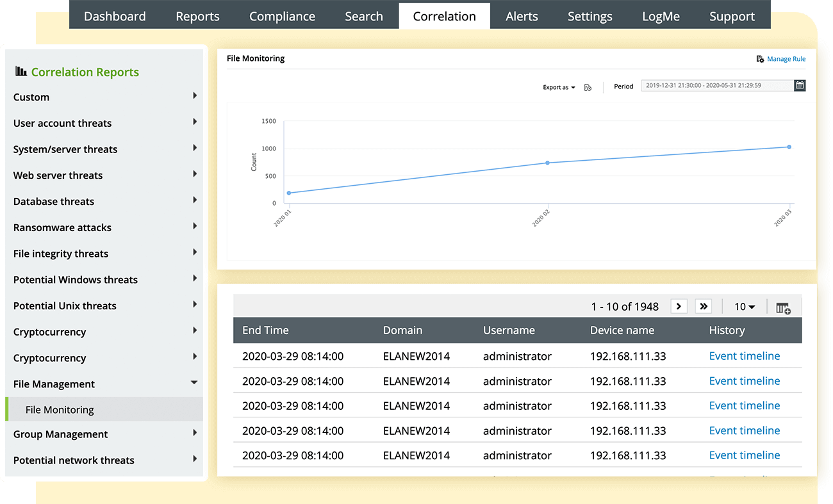Click the Correlation Reports bar chart icon
This screenshot has height=504, width=833.
(x=21, y=72)
